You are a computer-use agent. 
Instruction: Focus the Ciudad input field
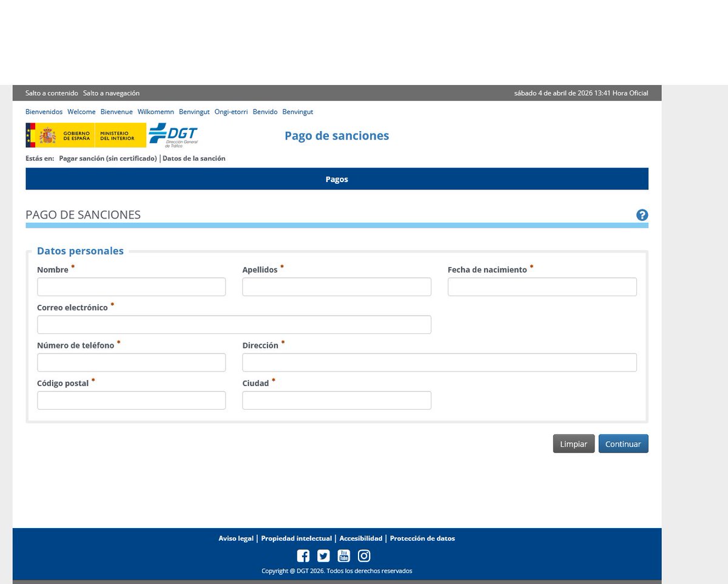point(337,400)
